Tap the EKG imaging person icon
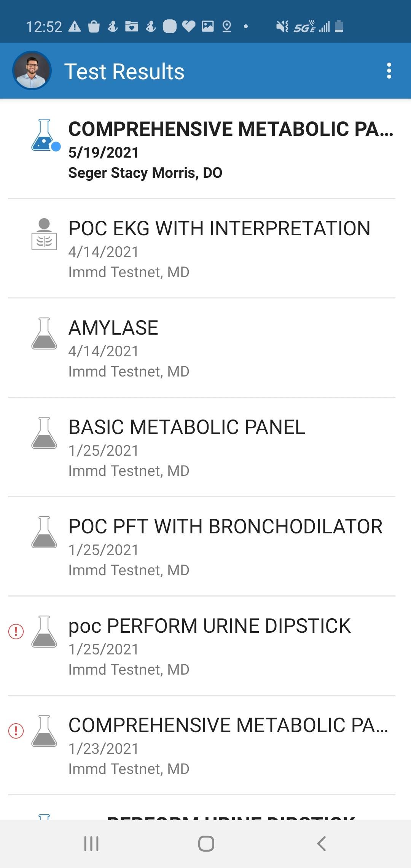Image resolution: width=411 pixels, height=868 pixels. point(44,234)
